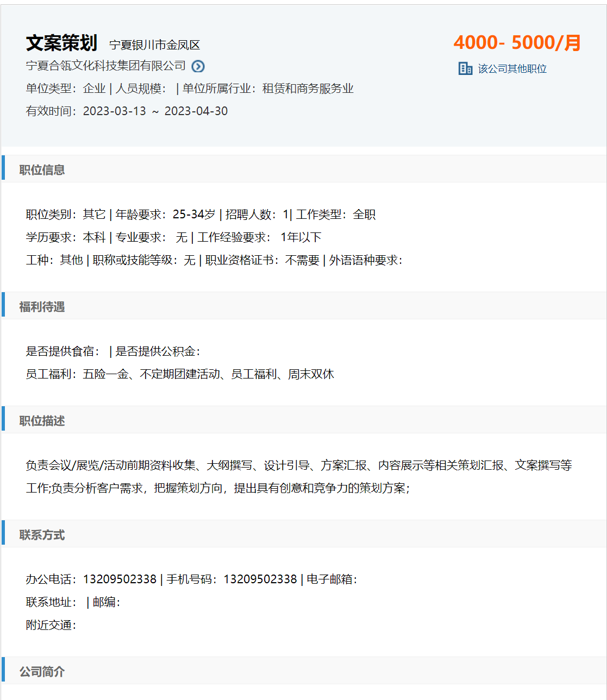Click the 学历要求 本科 requirement text
The width and height of the screenshot is (607, 700).
click(66, 237)
